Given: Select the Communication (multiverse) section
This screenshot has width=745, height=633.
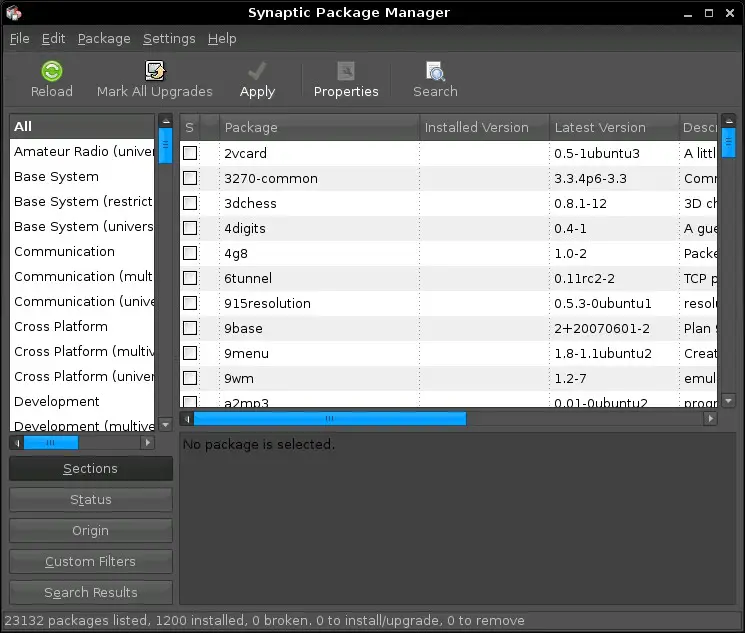Looking at the screenshot, I should 82,276.
